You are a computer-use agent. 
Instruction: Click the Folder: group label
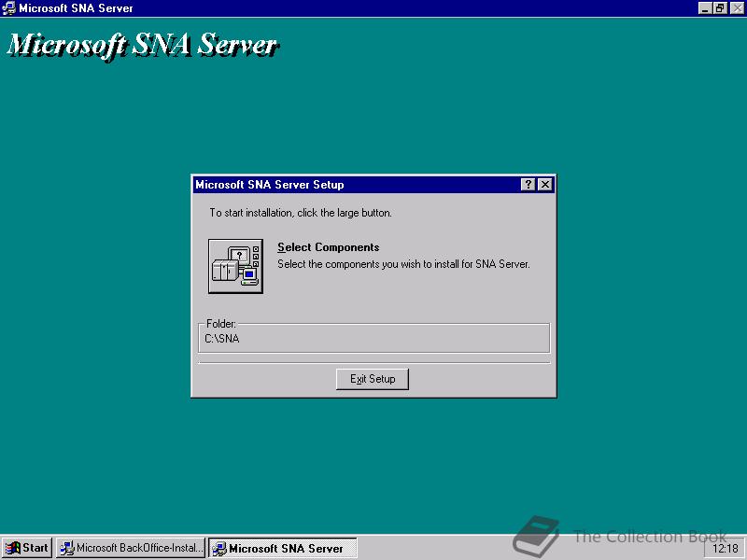(220, 324)
